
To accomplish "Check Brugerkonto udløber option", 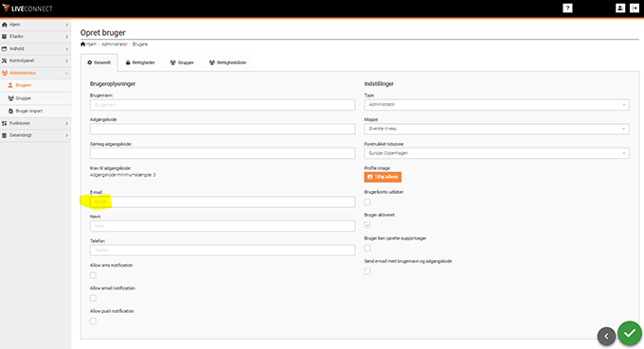I will pos(367,201).
